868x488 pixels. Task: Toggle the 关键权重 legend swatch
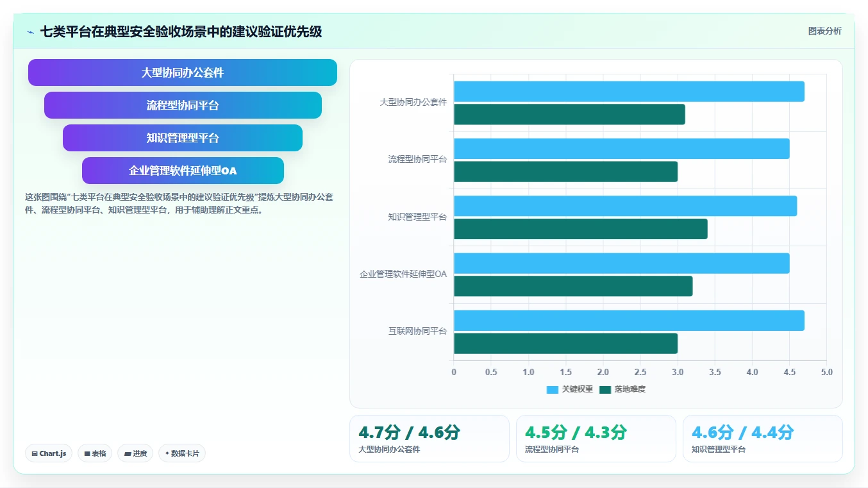pos(553,389)
